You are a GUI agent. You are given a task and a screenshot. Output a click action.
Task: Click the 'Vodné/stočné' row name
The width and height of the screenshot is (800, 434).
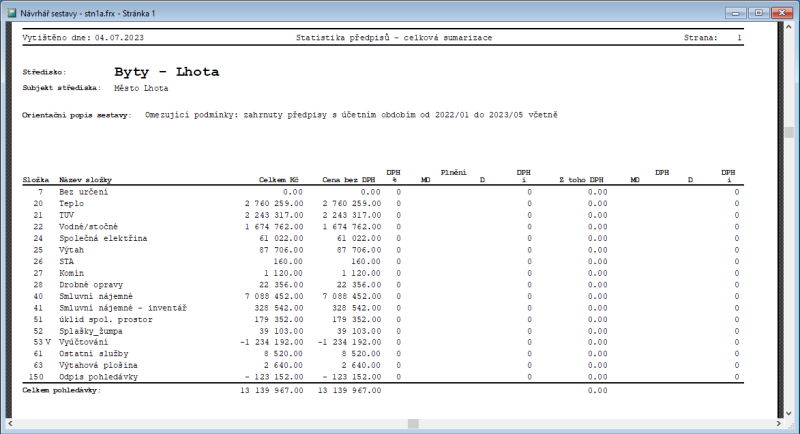coord(88,226)
